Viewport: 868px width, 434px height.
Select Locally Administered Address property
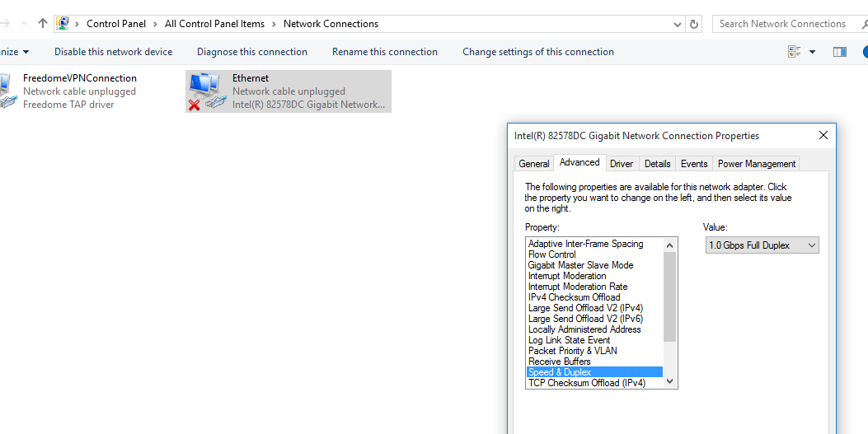[594, 329]
